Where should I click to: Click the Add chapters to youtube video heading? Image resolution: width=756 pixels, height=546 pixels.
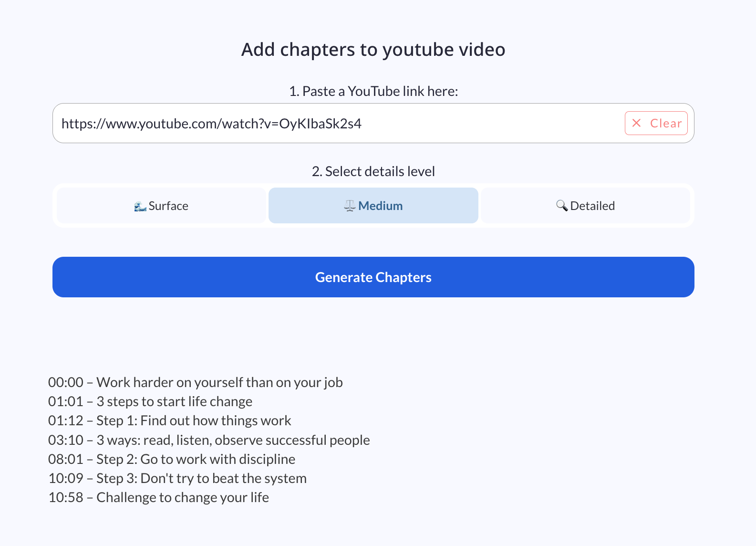click(x=373, y=50)
